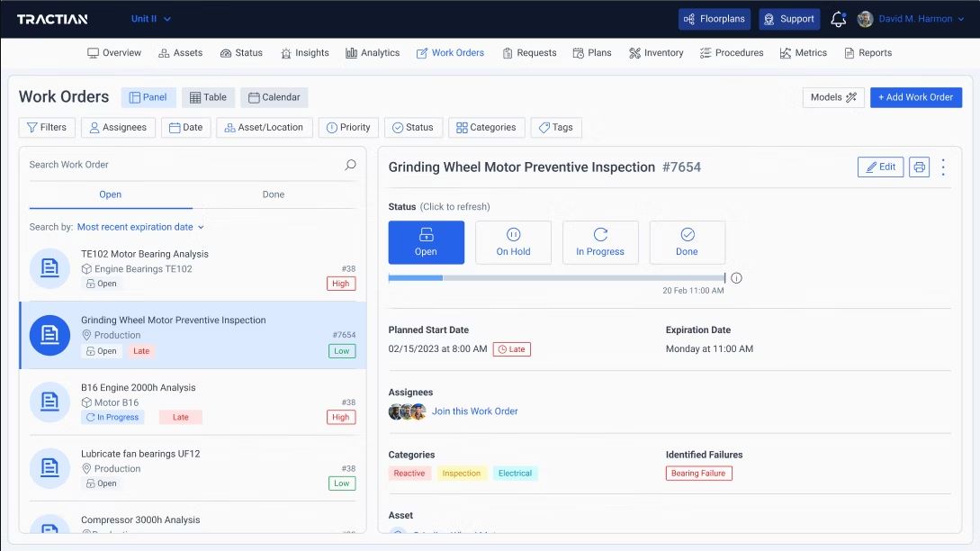Click the Add Work Order button
This screenshot has width=980, height=551.
tap(915, 97)
